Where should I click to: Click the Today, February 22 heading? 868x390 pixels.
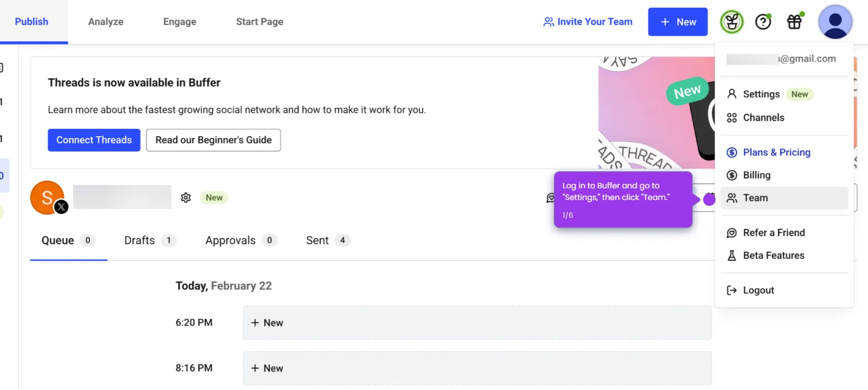click(224, 286)
